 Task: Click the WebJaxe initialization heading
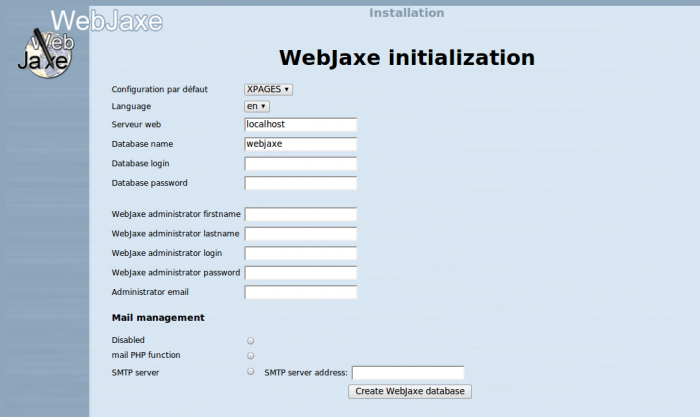(x=406, y=57)
